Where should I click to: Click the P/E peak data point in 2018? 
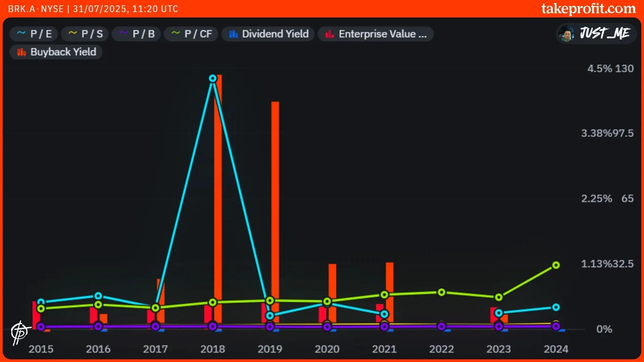pyautogui.click(x=213, y=78)
